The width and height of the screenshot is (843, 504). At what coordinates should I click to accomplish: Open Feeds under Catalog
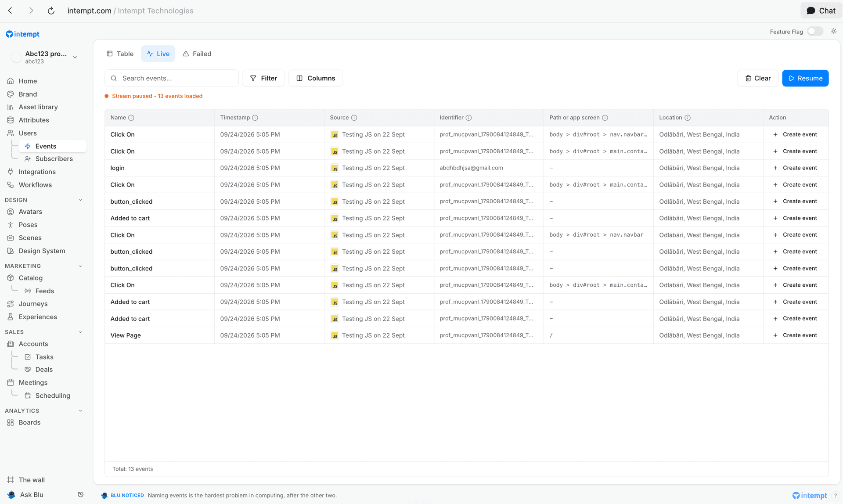pos(44,292)
